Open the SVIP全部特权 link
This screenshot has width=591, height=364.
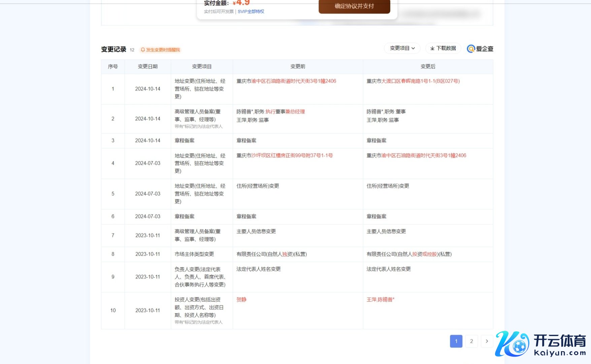(x=251, y=11)
